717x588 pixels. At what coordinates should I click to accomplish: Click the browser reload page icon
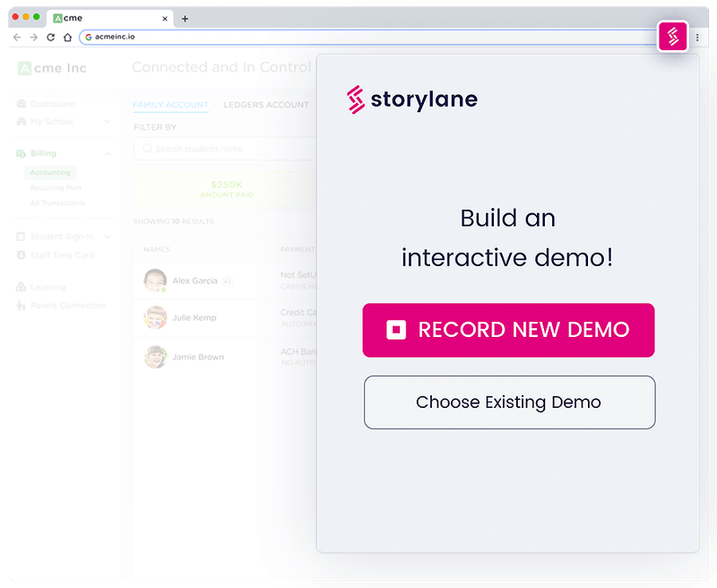(x=51, y=38)
